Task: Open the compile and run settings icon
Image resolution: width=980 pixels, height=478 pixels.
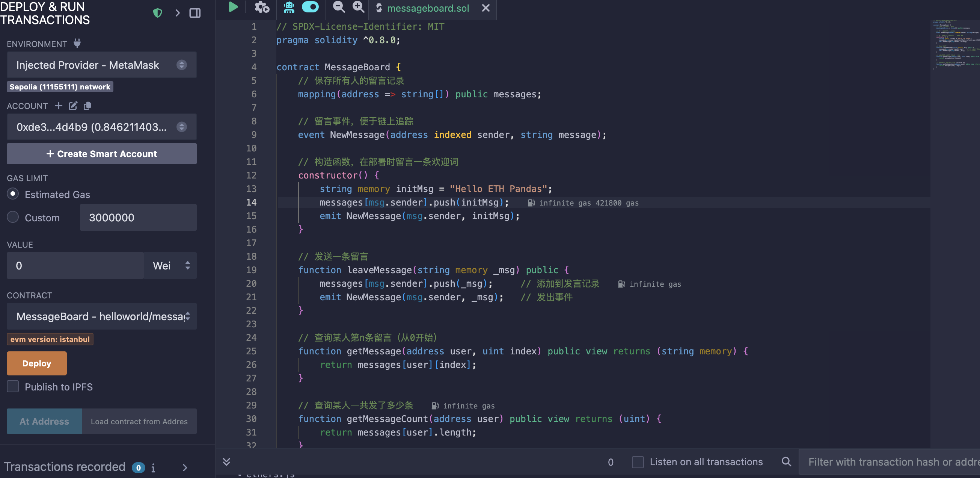Action: pyautogui.click(x=262, y=7)
